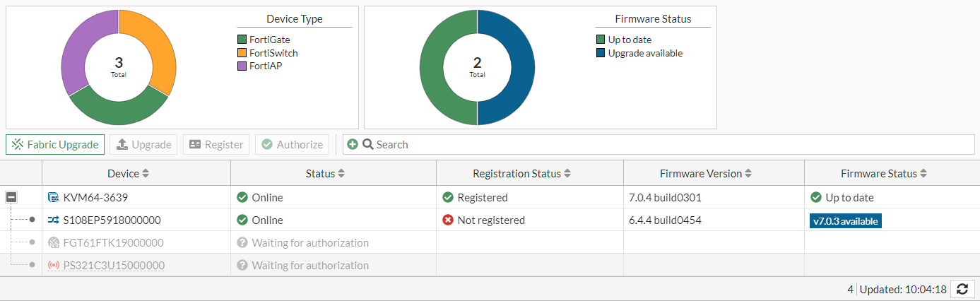This screenshot has width=980, height=301.
Task: Click the FortiAP purple legend swatch
Action: point(242,66)
